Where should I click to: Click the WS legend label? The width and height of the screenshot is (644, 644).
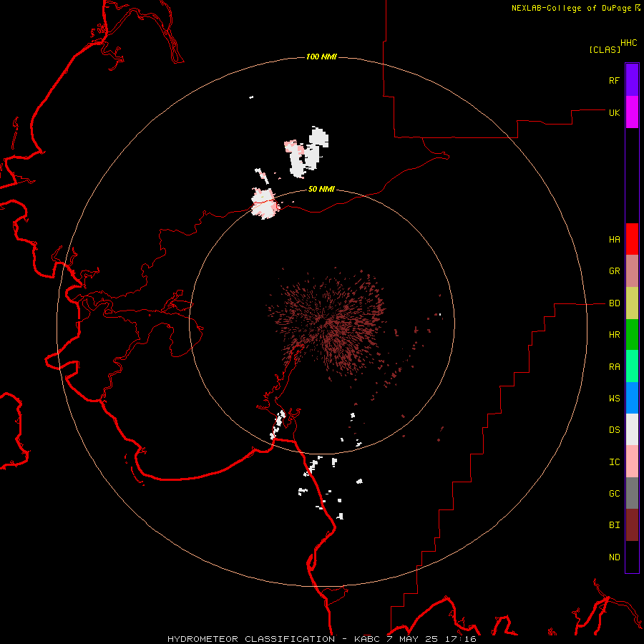pyautogui.click(x=614, y=398)
